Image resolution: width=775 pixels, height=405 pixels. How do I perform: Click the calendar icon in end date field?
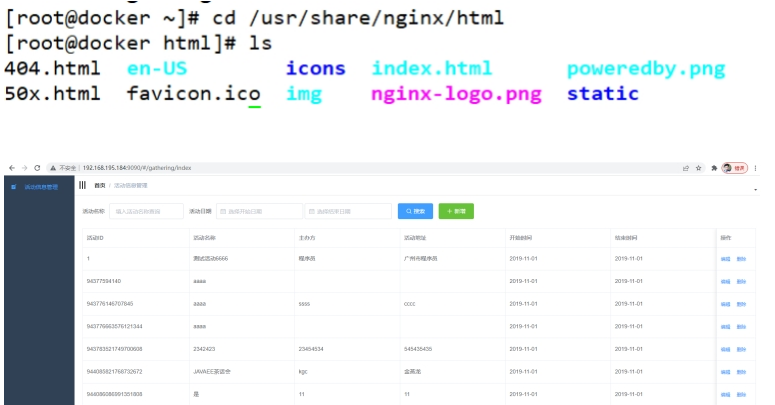pyautogui.click(x=311, y=211)
